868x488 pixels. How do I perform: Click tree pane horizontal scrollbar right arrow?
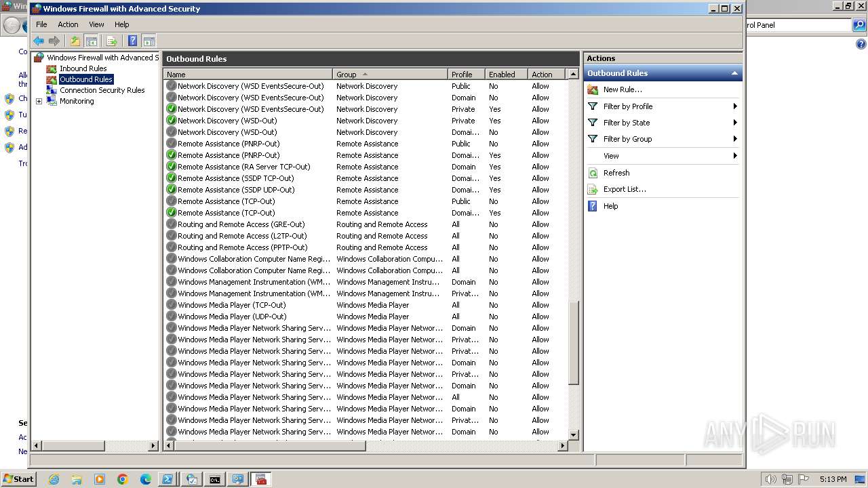pyautogui.click(x=153, y=445)
